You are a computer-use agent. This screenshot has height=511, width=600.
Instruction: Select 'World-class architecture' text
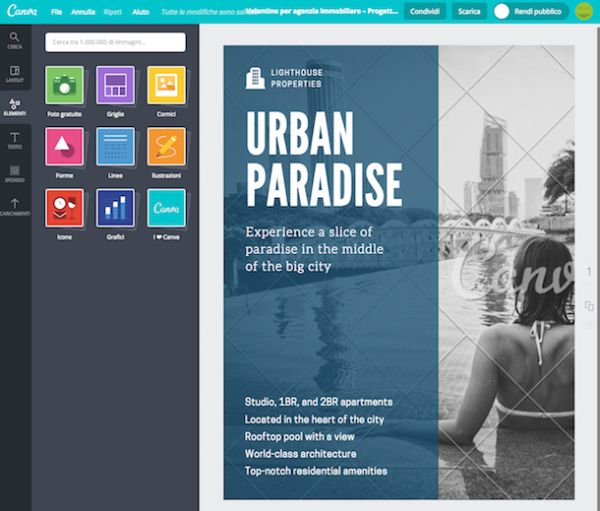[300, 454]
